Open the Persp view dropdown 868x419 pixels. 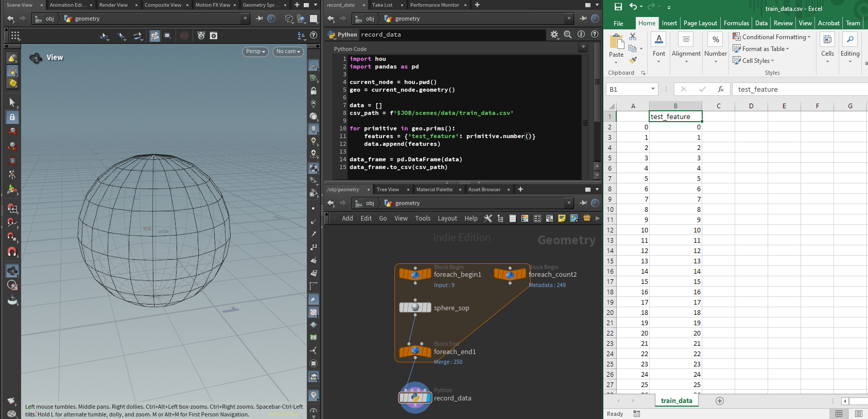point(255,52)
